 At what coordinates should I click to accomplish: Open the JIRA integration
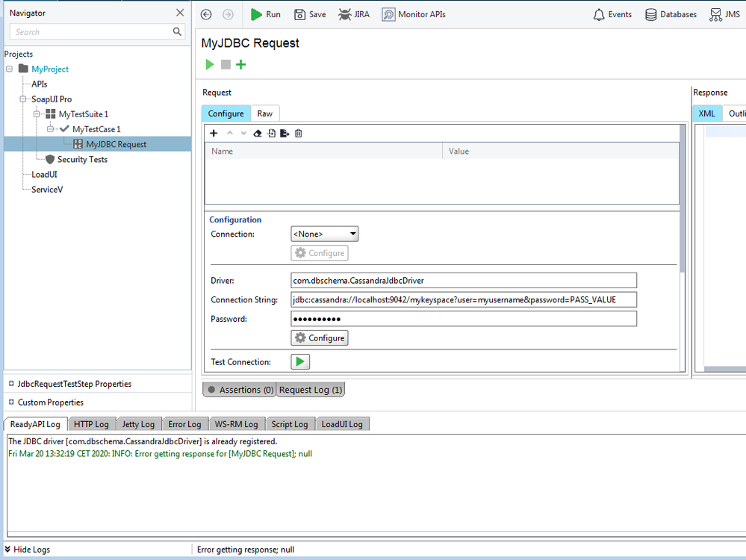click(353, 14)
